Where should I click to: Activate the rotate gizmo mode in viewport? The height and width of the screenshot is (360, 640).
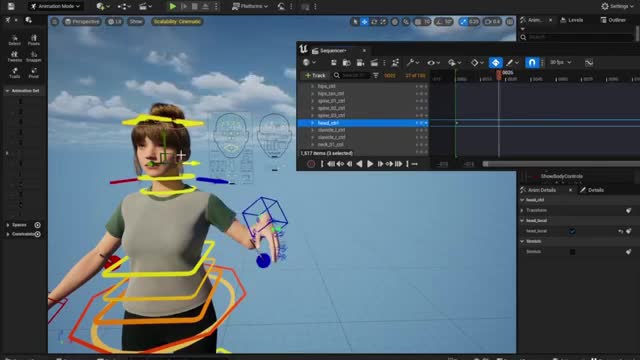(374, 22)
